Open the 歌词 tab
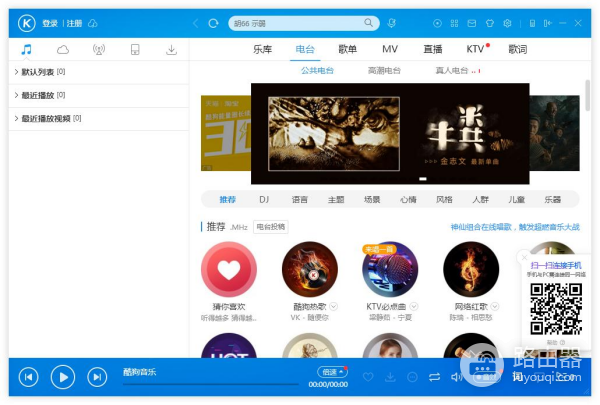This screenshot has height=405, width=600. (518, 49)
